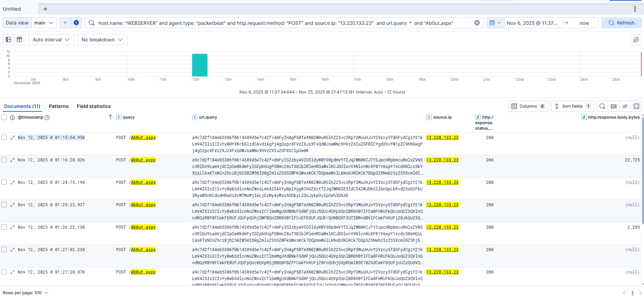Open the main data view dropdown
This screenshot has height=298, width=644.
44,23
